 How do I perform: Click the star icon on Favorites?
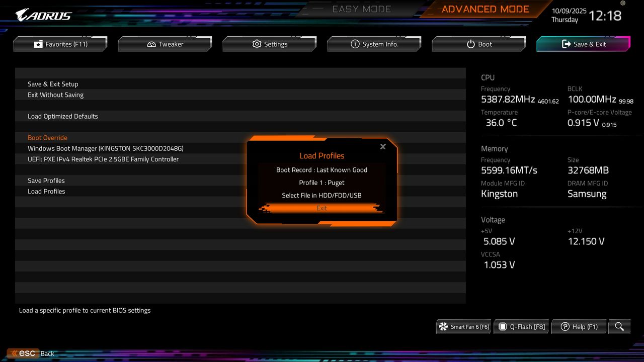pos(38,44)
